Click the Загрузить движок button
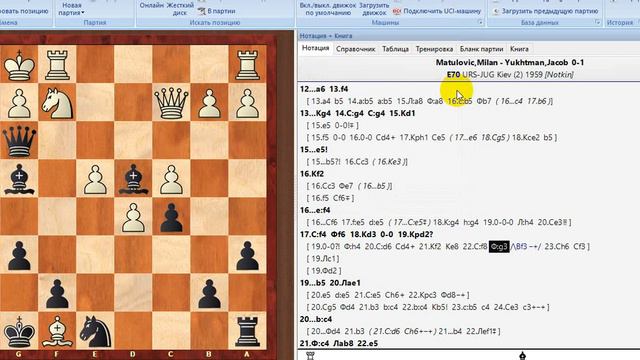 tap(374, 9)
